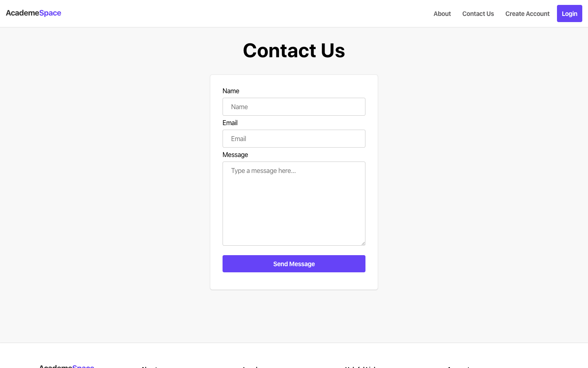Image resolution: width=588 pixels, height=368 pixels.
Task: Click the empty space below Send Message button
Action: [x=294, y=281]
